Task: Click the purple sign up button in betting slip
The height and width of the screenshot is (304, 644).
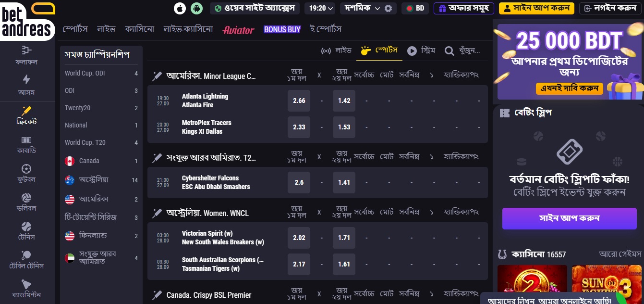Action: (569, 218)
